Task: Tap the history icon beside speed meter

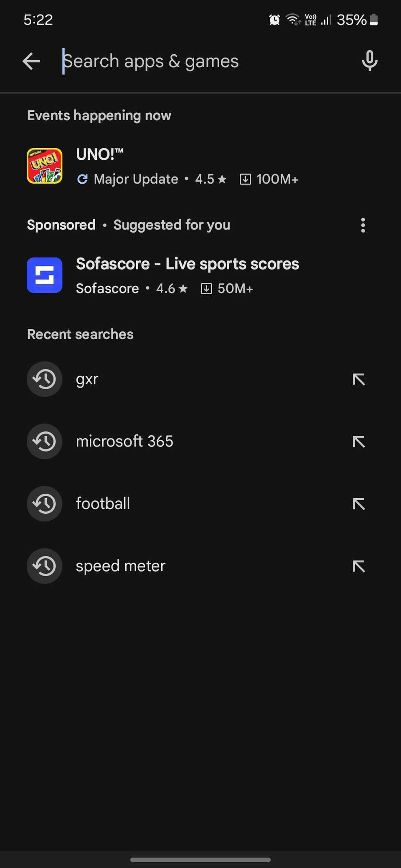Action: point(45,566)
